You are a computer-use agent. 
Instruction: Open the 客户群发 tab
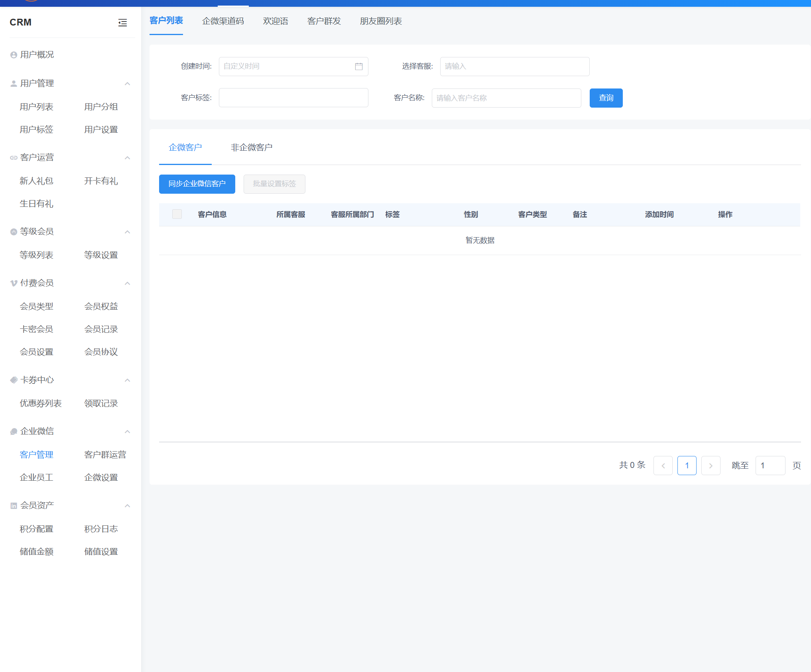point(324,21)
